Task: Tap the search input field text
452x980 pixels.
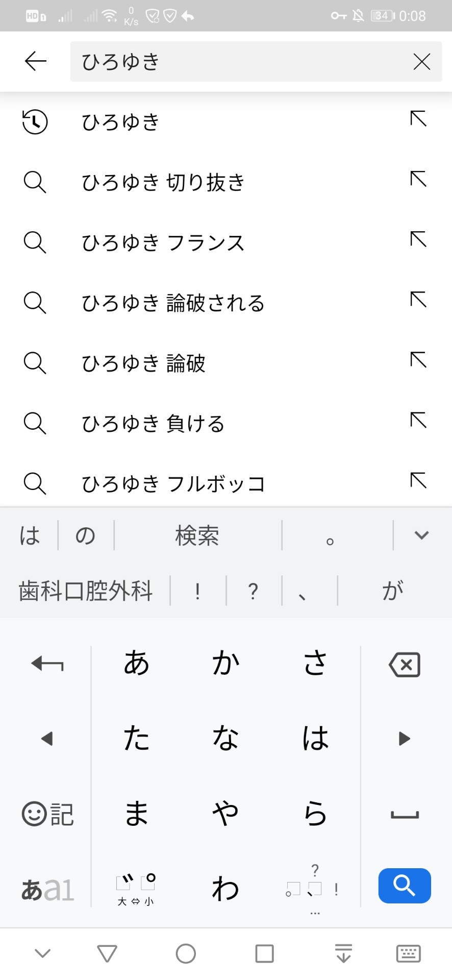Action: 121,62
